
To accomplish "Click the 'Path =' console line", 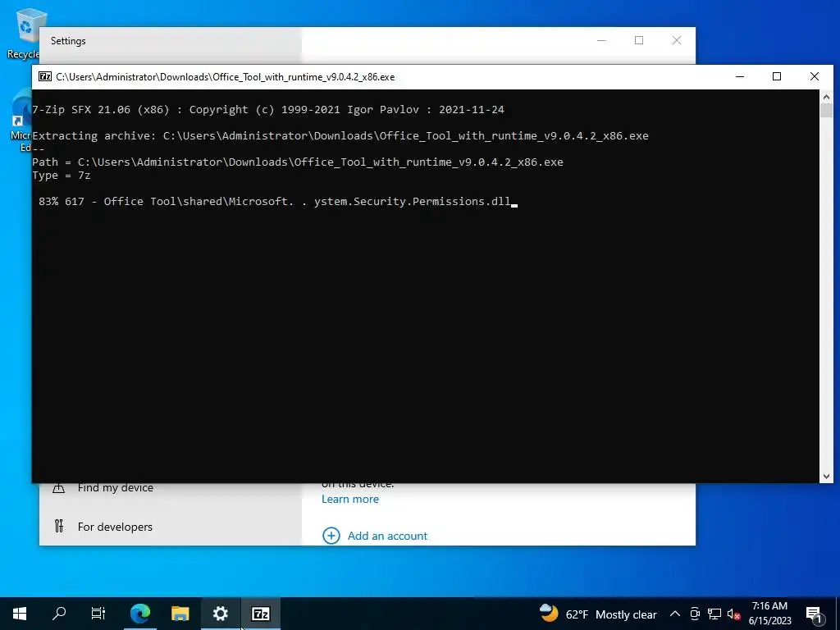I will (x=297, y=162).
